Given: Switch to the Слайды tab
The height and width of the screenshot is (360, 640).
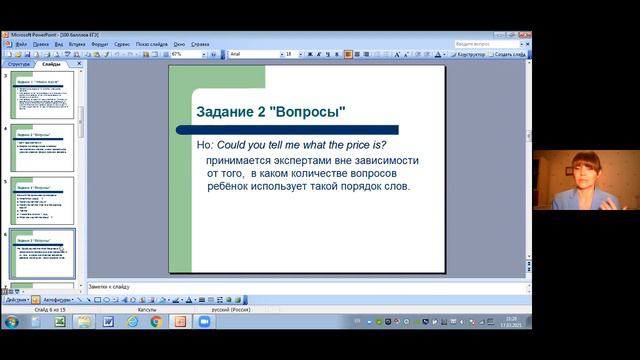Looking at the screenshot, I should (51, 64).
